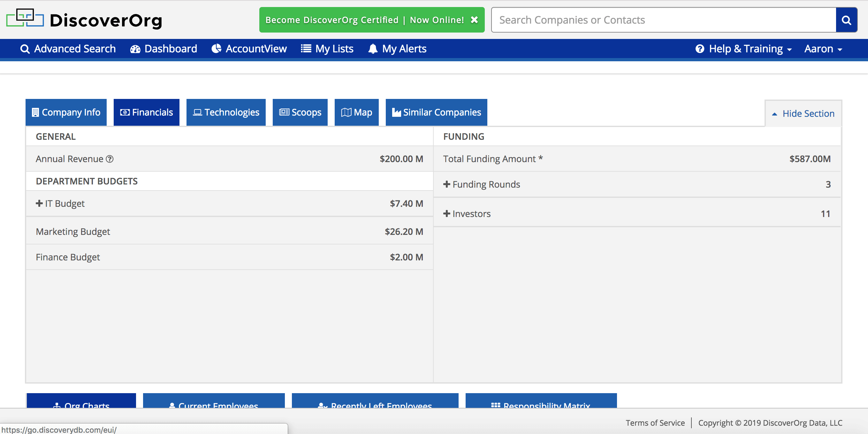Focus the Search Companies or Contacts field
This screenshot has width=868, height=434.
663,20
